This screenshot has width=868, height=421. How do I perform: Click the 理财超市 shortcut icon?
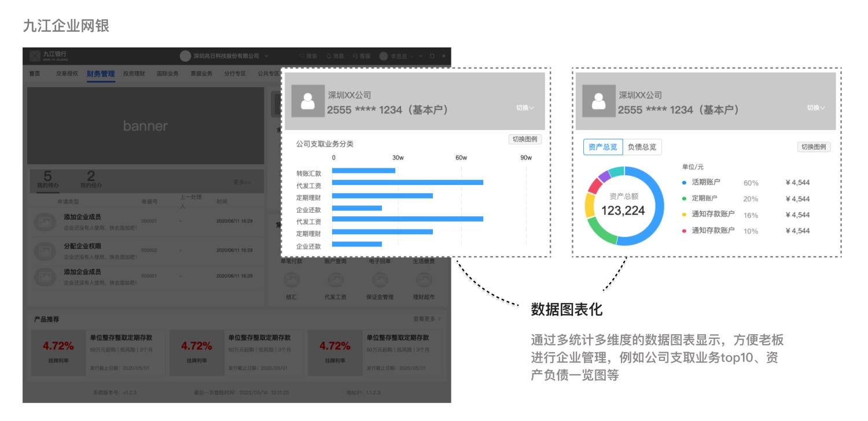[424, 280]
